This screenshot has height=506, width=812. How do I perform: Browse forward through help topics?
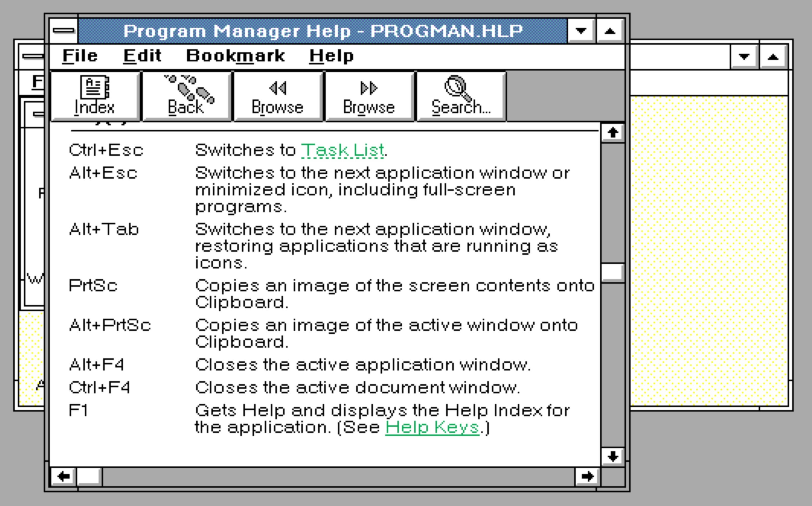pyautogui.click(x=369, y=95)
